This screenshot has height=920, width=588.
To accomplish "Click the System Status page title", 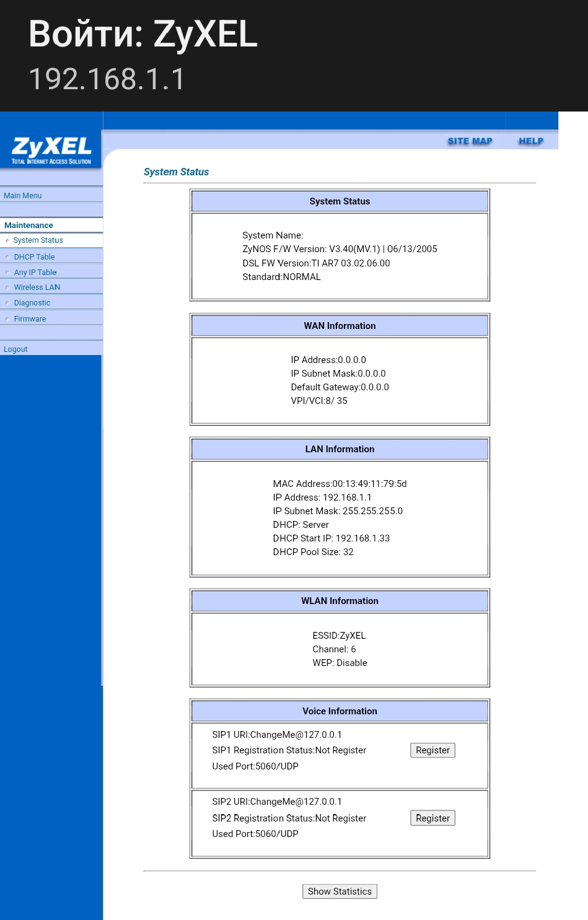I will click(176, 172).
